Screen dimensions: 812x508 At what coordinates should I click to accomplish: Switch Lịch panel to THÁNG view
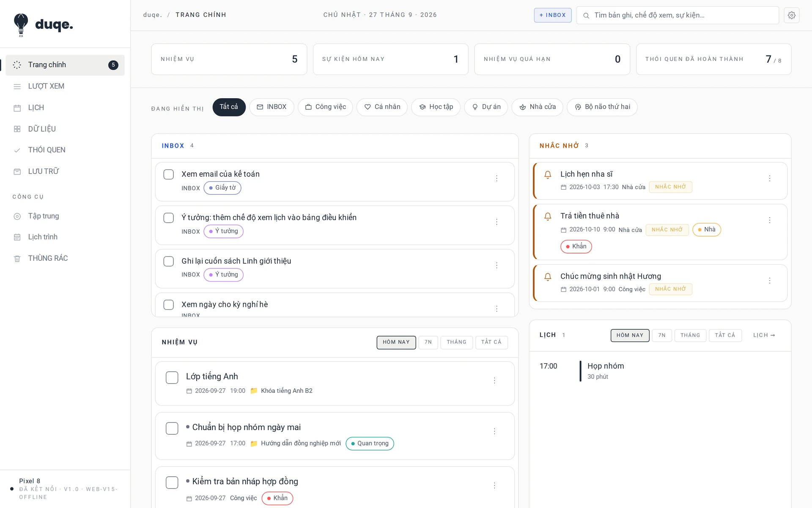690,335
